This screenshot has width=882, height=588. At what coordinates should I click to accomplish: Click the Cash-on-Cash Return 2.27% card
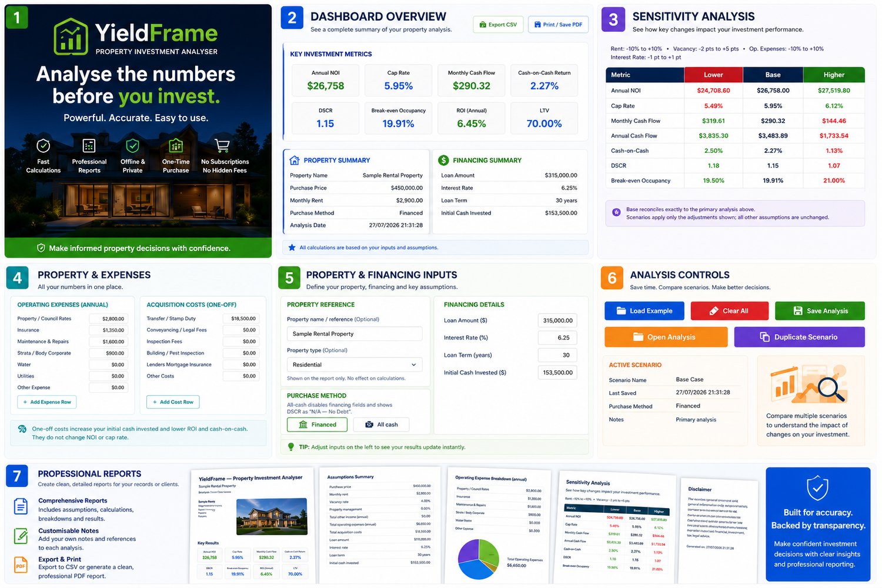coord(544,80)
